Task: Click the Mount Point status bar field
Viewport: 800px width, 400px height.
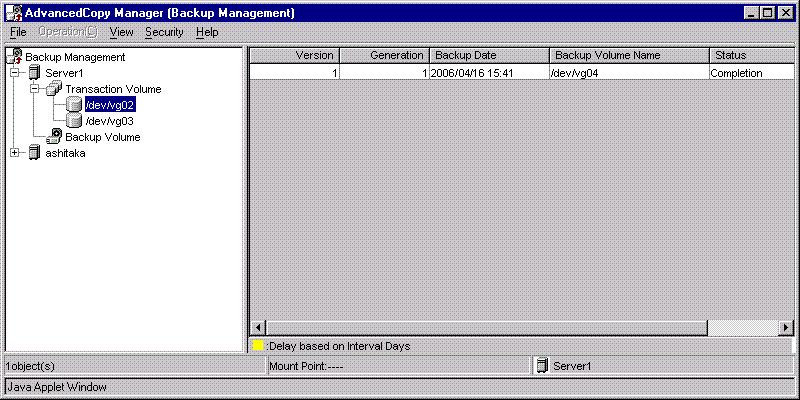Action: tap(398, 366)
